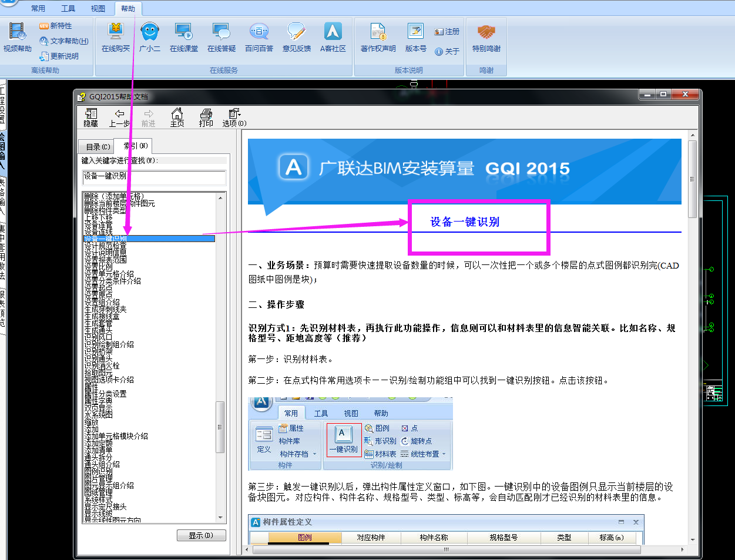Select 设置比例 index entry

click(98, 267)
